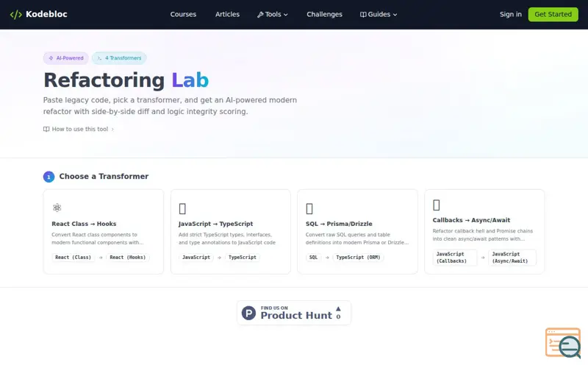Expand the Guides dropdown menu
Image resolution: width=588 pixels, height=368 pixels.
[x=379, y=14]
